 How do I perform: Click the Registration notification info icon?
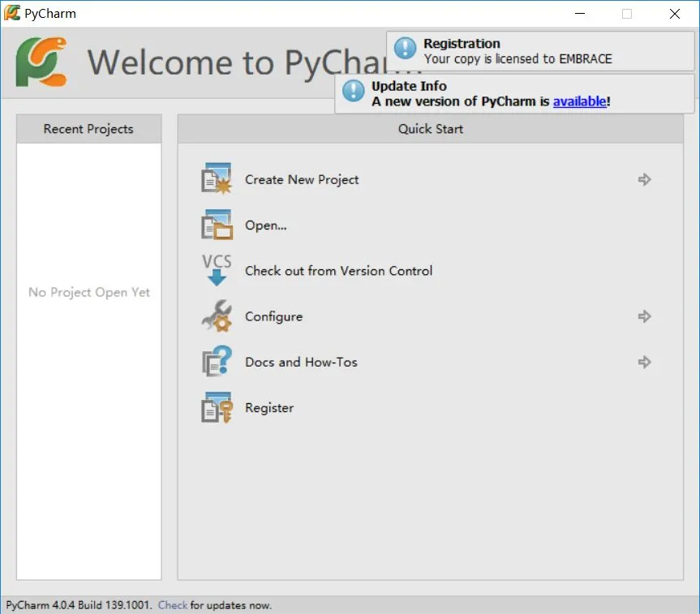click(x=405, y=48)
